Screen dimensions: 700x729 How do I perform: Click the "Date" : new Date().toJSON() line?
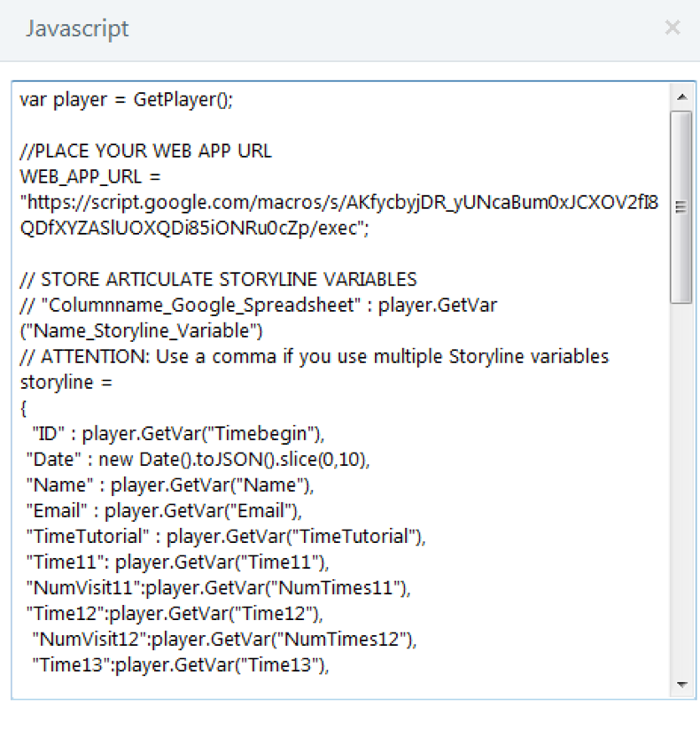pos(195,460)
